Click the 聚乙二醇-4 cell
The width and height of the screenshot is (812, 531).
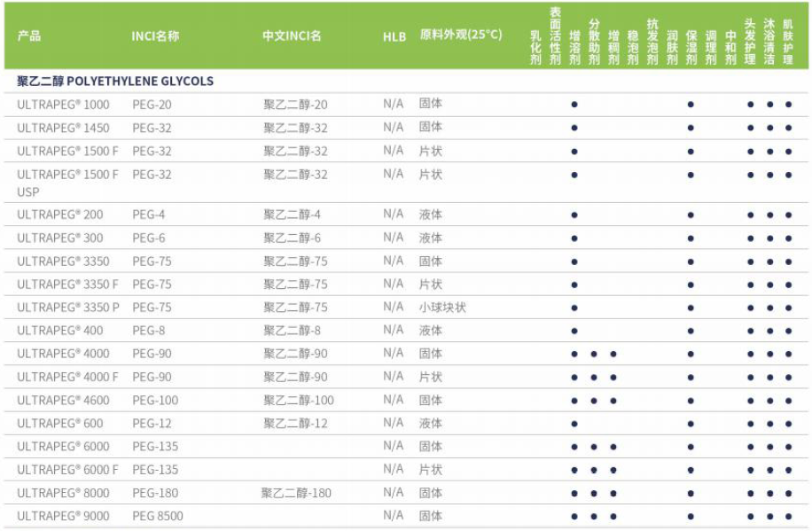tap(292, 215)
